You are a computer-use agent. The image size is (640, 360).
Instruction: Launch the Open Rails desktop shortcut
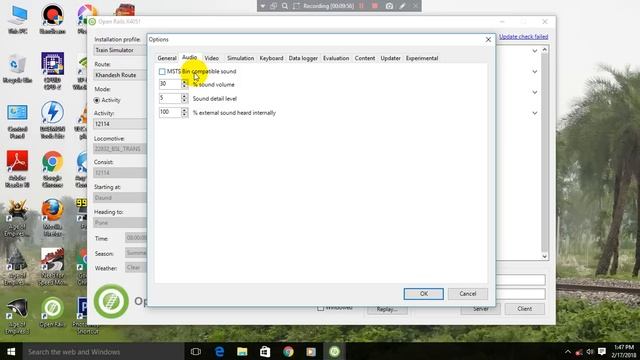click(52, 313)
